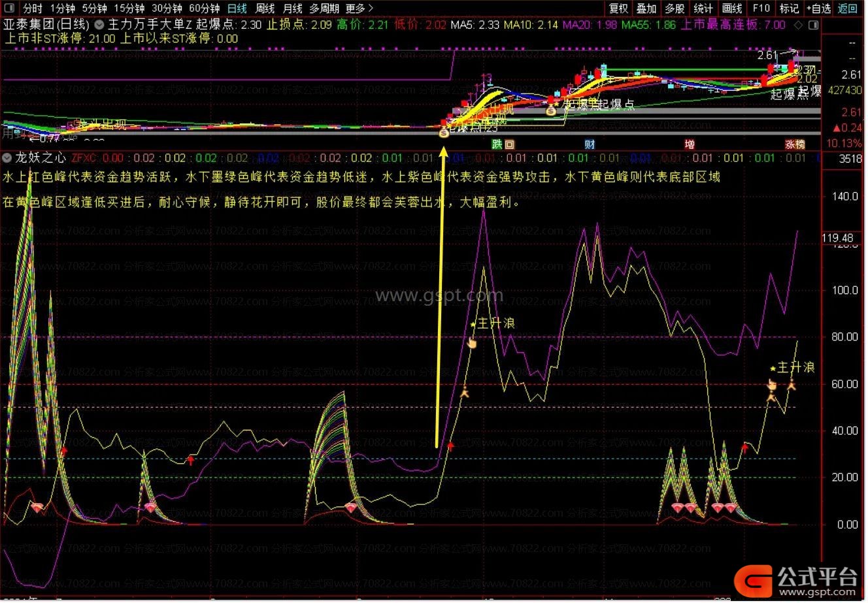Image resolution: width=868 pixels, height=603 pixels.
Task: Click the MA10: 2.14 readout
Action: click(x=531, y=25)
